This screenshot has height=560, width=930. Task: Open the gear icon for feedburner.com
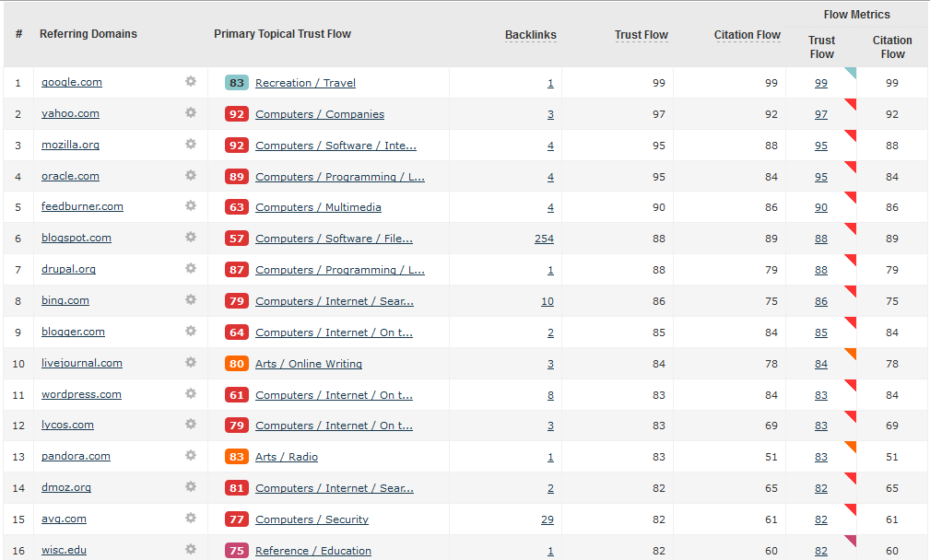pyautogui.click(x=191, y=205)
